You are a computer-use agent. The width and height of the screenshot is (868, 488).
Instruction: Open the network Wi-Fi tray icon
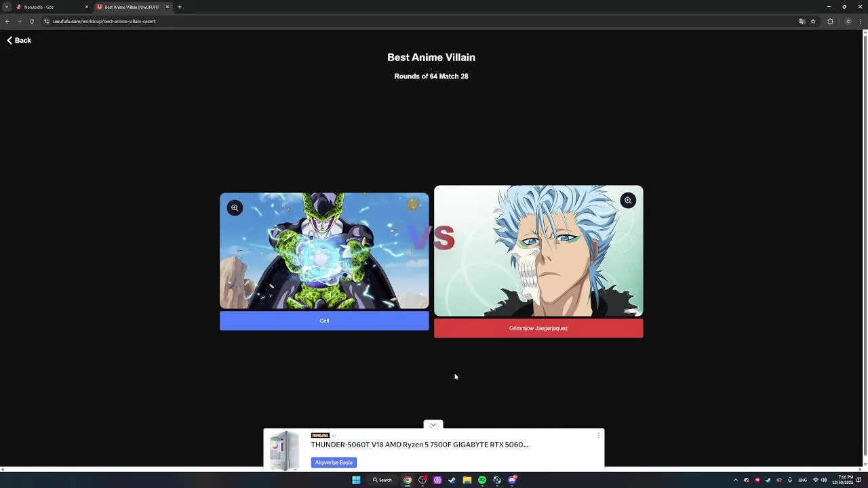816,480
